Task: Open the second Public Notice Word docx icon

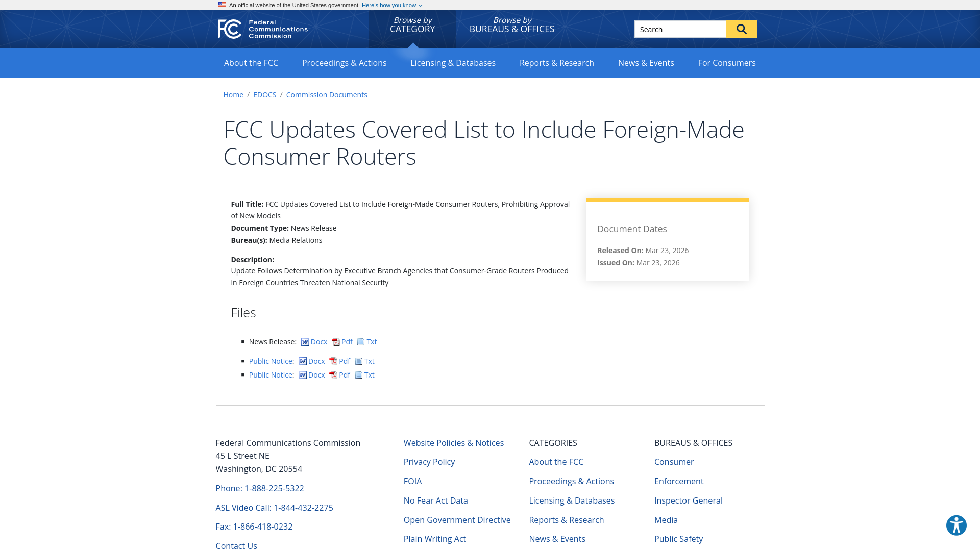Action: click(x=303, y=374)
